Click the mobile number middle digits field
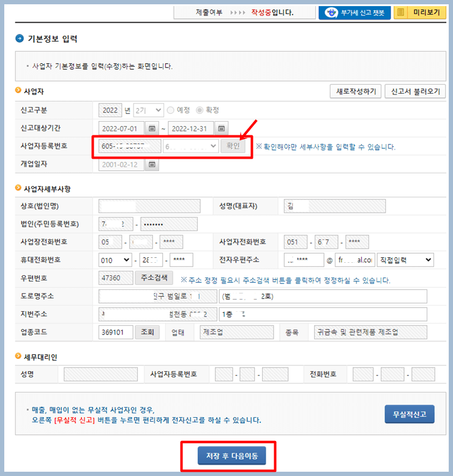Screen dimensions: 453x476 point(151,260)
